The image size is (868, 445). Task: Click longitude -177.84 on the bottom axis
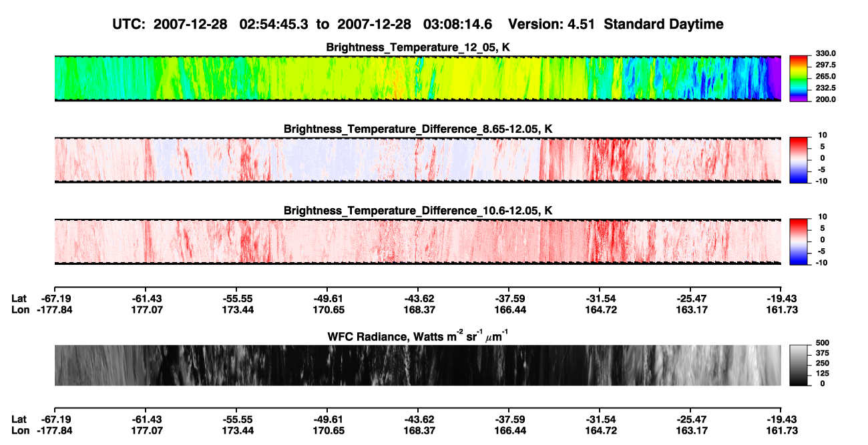[x=54, y=430]
